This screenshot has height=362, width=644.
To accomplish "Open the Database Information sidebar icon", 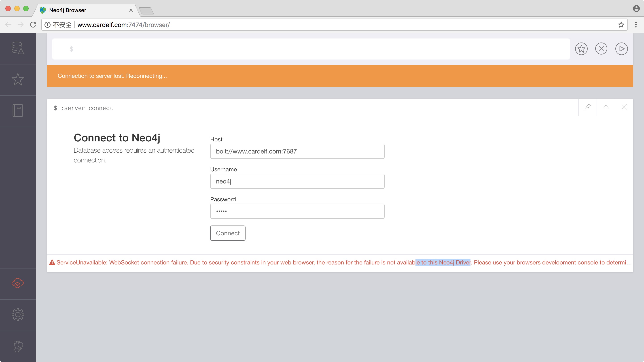I will coord(18,48).
